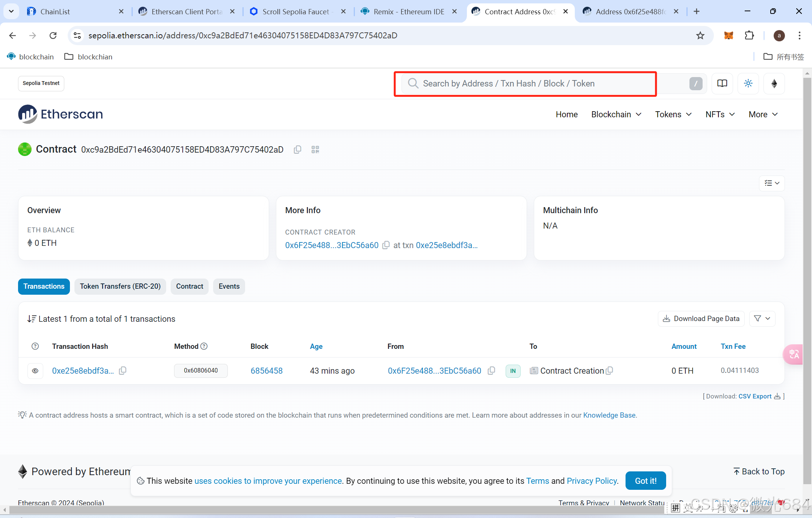Viewport: 812px width, 518px height.
Task: Preview the transaction using the eye icon
Action: point(35,371)
